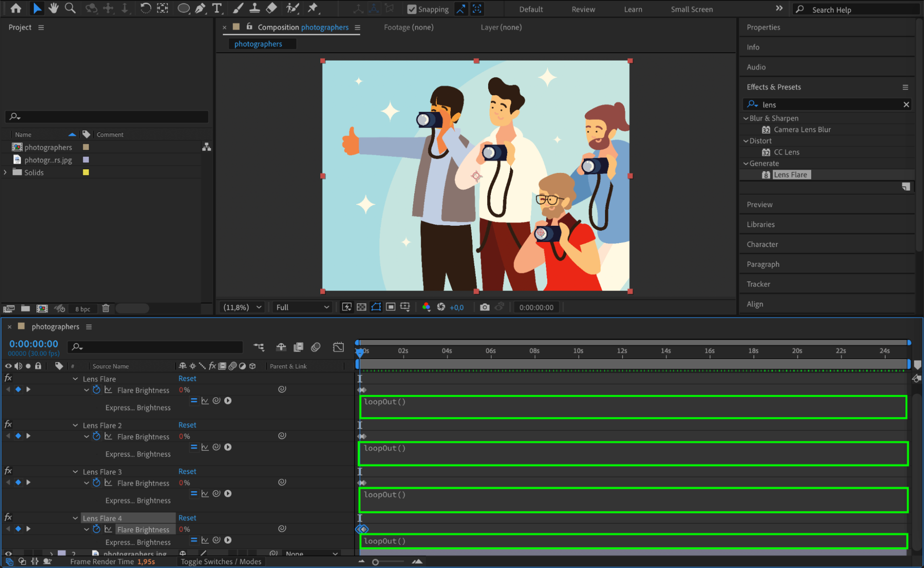Open the Full resolution dropdown

[x=303, y=307]
